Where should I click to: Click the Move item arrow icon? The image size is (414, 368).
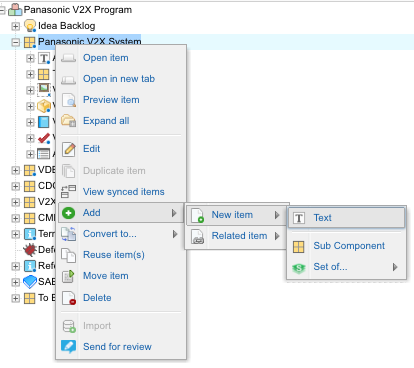[68, 276]
